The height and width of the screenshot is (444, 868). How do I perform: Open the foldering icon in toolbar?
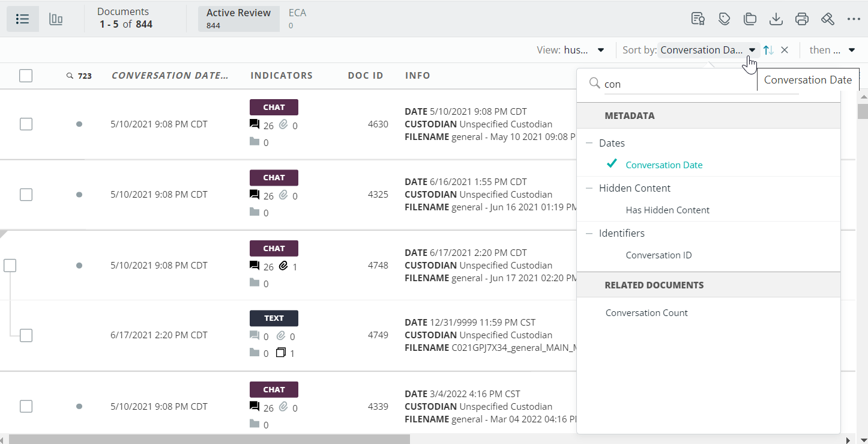coord(750,19)
